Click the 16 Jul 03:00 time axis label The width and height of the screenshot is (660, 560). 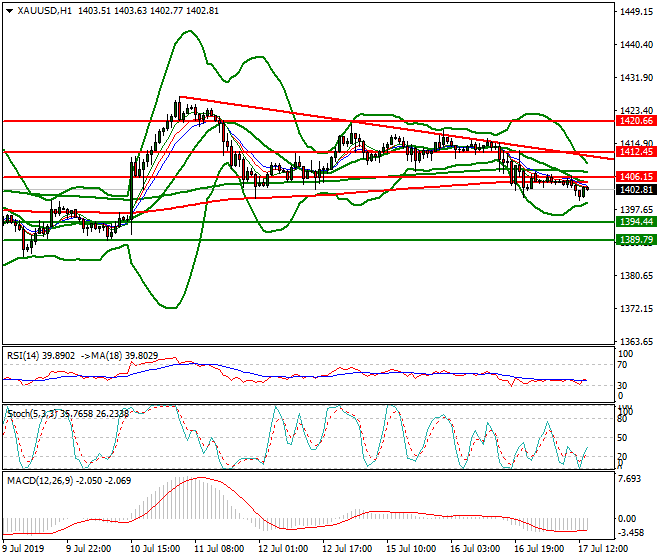click(475, 549)
